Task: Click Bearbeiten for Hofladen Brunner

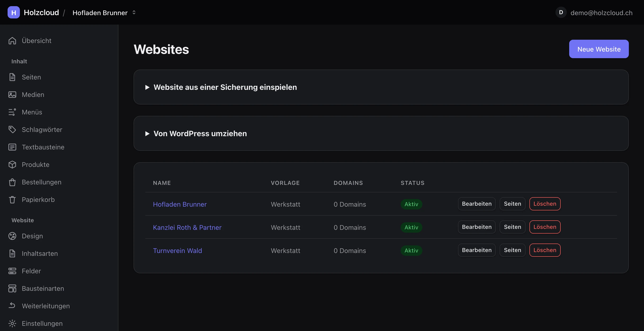Action: click(477, 204)
